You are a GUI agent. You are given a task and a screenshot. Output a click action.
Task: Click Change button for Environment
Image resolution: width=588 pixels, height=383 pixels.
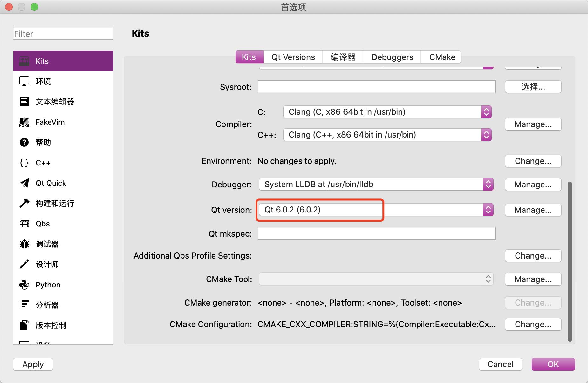pyautogui.click(x=533, y=161)
